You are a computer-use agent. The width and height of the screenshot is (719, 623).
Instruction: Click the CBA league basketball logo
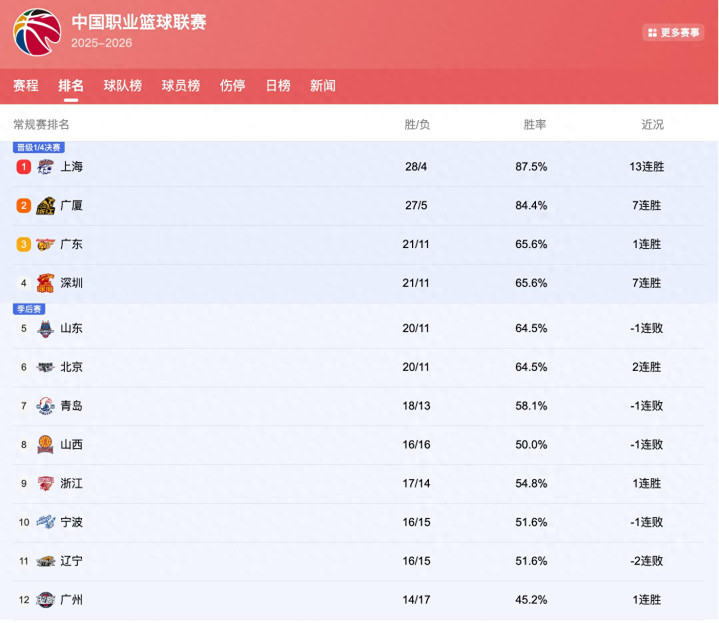click(x=36, y=31)
